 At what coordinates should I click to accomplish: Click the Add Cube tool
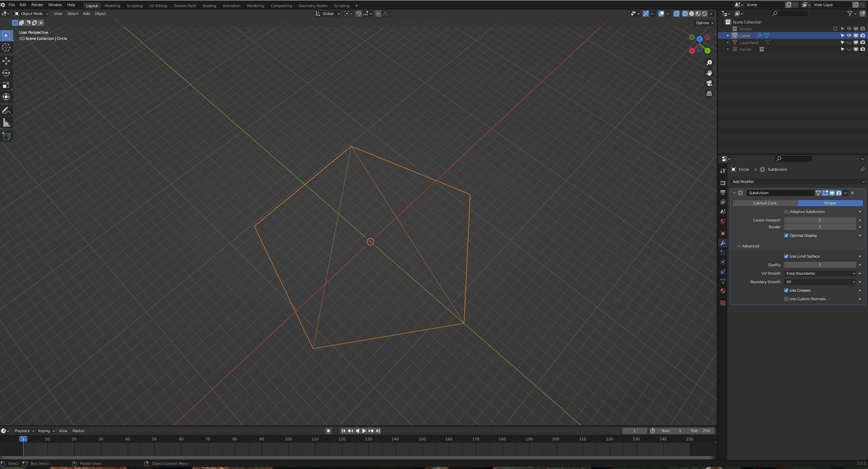coord(6,136)
